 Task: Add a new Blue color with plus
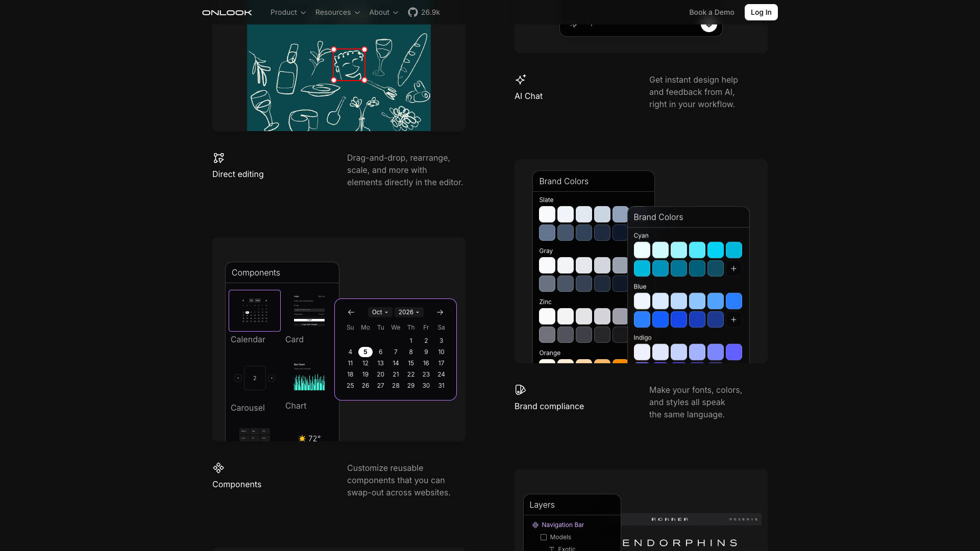click(733, 319)
